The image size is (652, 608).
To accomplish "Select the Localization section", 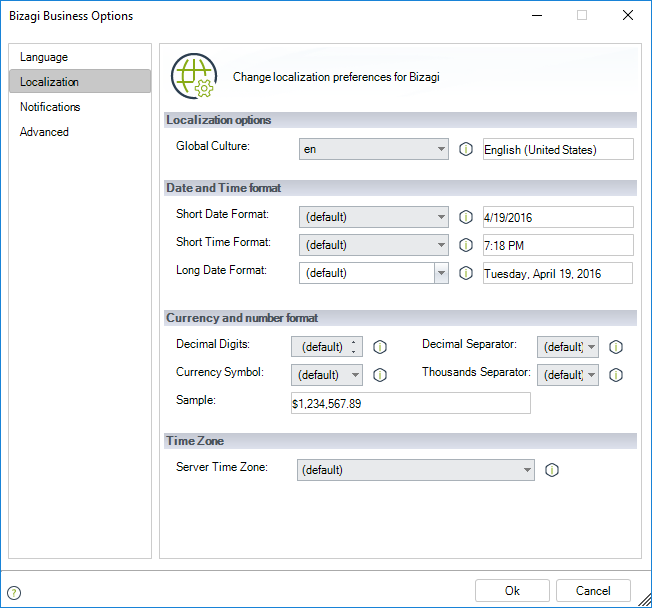I will (x=80, y=82).
